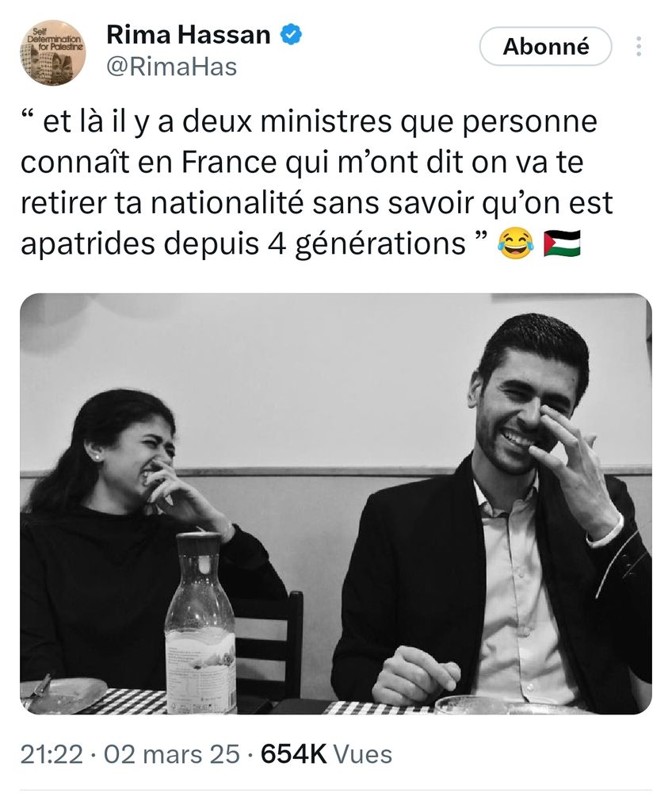Click the 21:22 timestamp
This screenshot has width=672, height=793.
click(52, 754)
